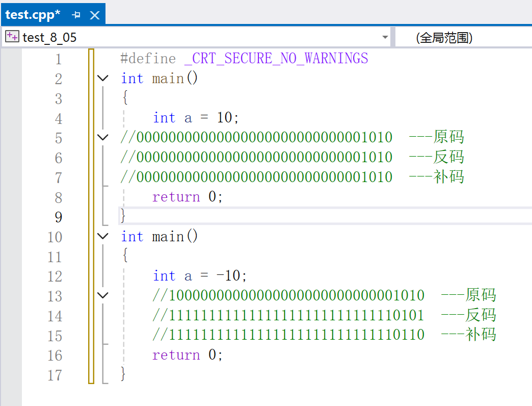Click line number 17 in the gutter

[x=55, y=375]
